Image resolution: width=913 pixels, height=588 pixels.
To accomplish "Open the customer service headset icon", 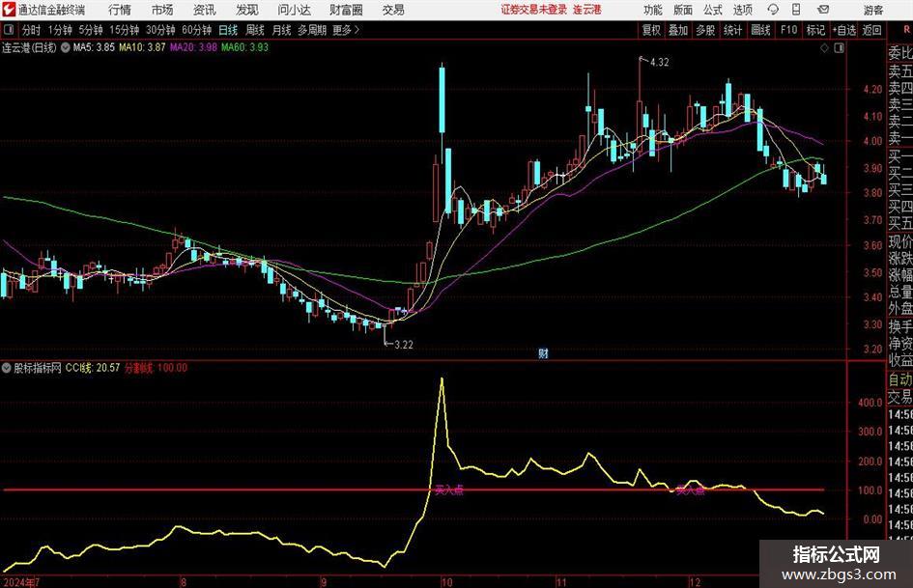I will [x=773, y=10].
